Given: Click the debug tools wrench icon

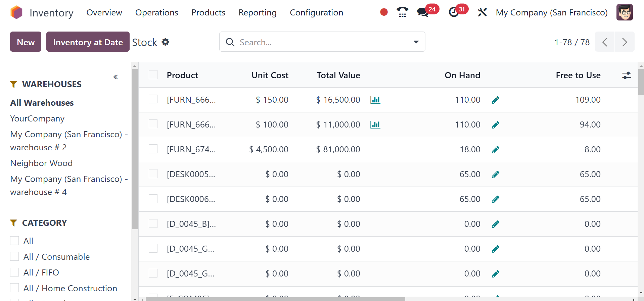Looking at the screenshot, I should [x=482, y=12].
